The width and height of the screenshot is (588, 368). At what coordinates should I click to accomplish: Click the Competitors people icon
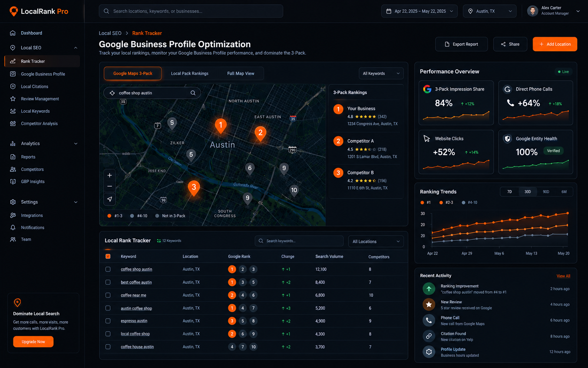[x=13, y=169]
